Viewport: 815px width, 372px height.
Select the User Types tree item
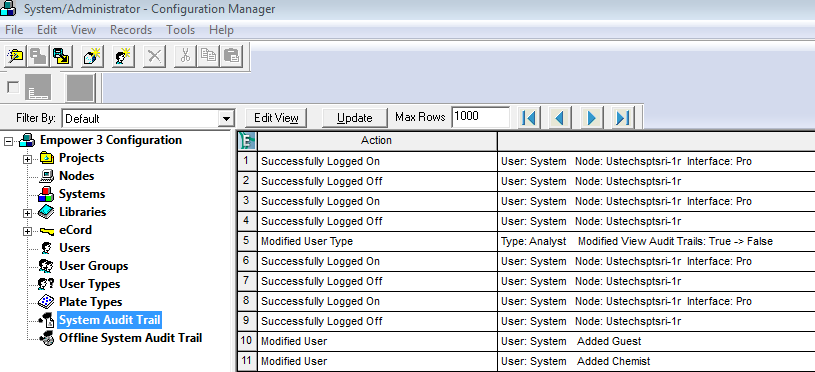click(x=89, y=284)
